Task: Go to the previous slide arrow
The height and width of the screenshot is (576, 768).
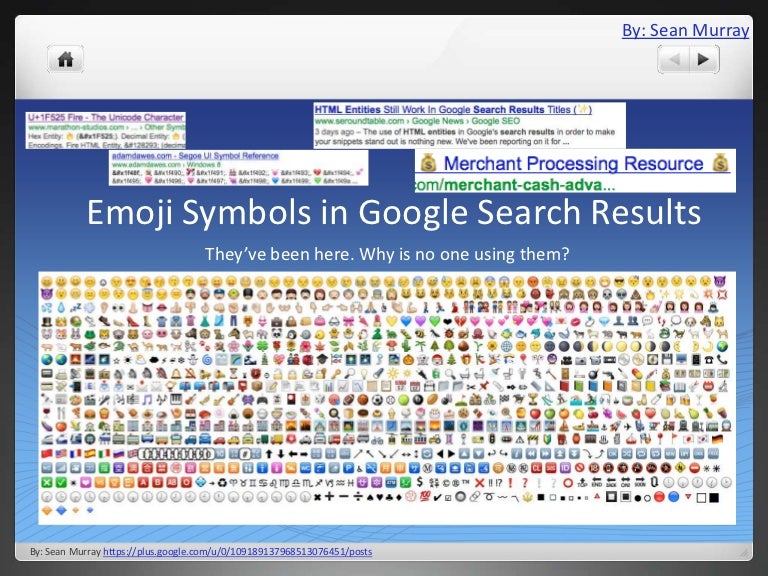Action: click(675, 60)
